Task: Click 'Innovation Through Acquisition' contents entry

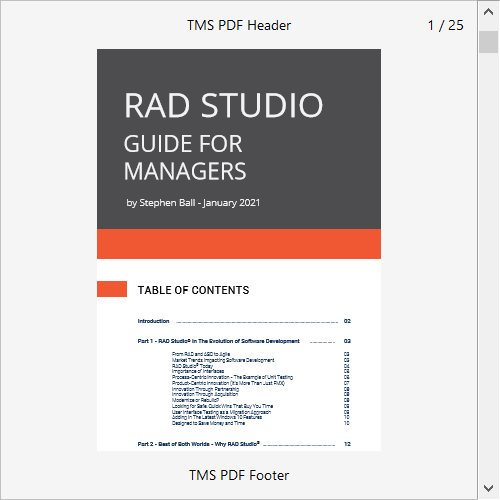Action: [x=205, y=394]
